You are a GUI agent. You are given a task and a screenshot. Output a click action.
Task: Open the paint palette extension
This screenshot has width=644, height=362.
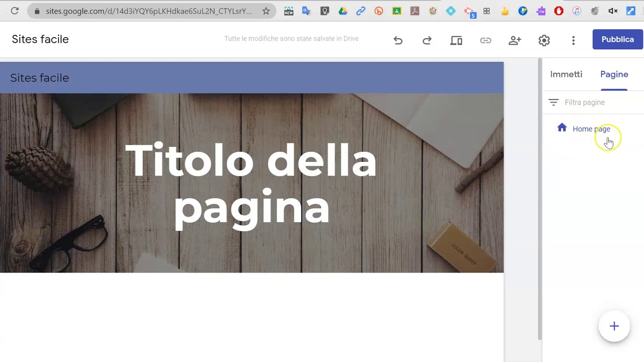pyautogui.click(x=433, y=11)
